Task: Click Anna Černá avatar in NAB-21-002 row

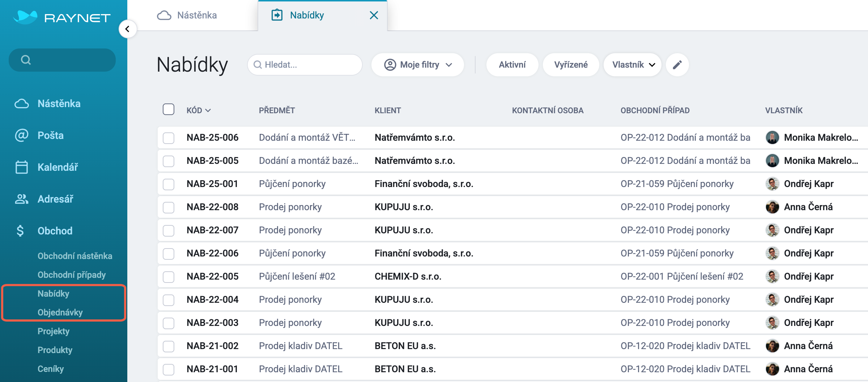Action: click(x=773, y=346)
